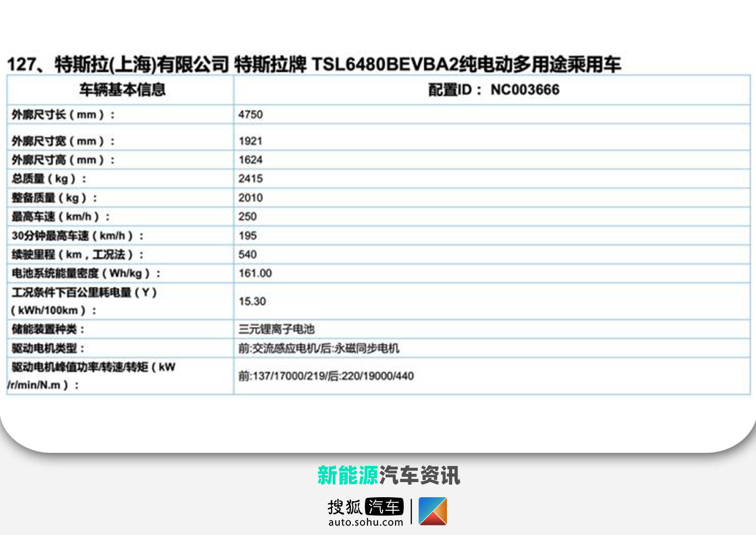This screenshot has height=535, width=756.
Task: Click the title starting with 127、特斯拉(上海)有限公司
Action: [313, 64]
